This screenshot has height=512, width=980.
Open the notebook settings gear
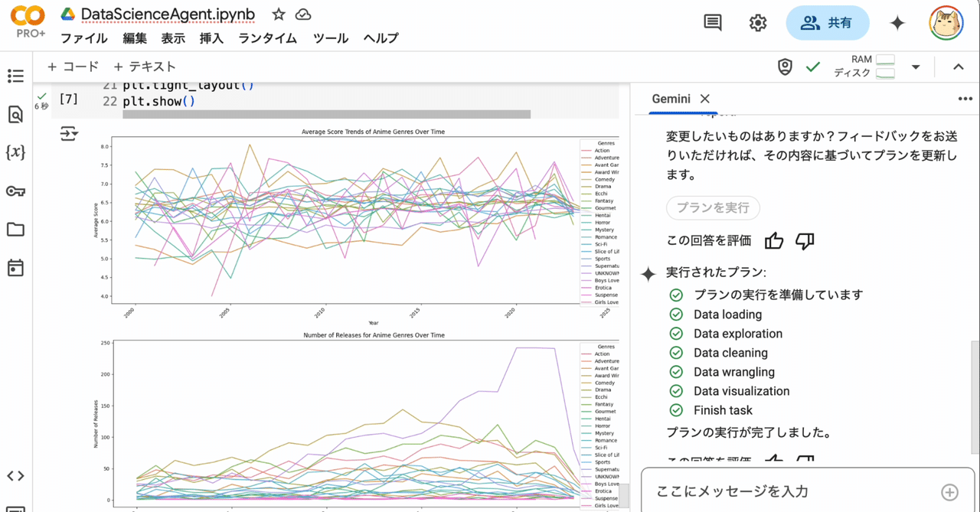point(757,23)
